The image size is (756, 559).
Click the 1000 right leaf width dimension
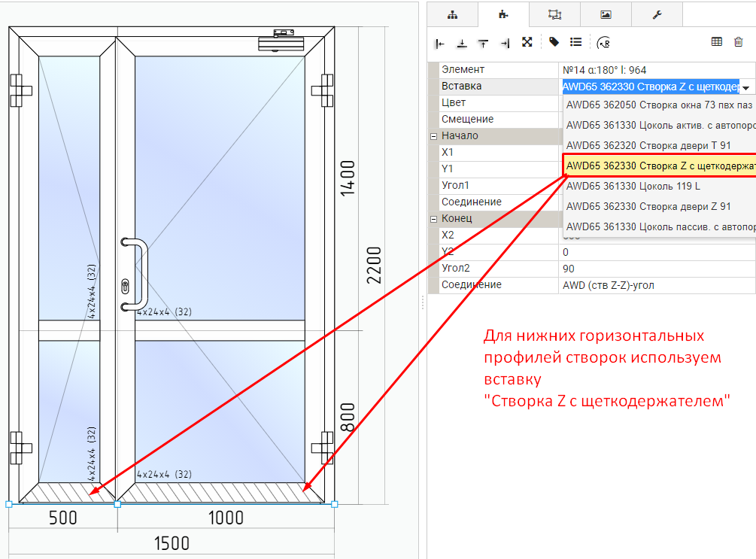[226, 518]
